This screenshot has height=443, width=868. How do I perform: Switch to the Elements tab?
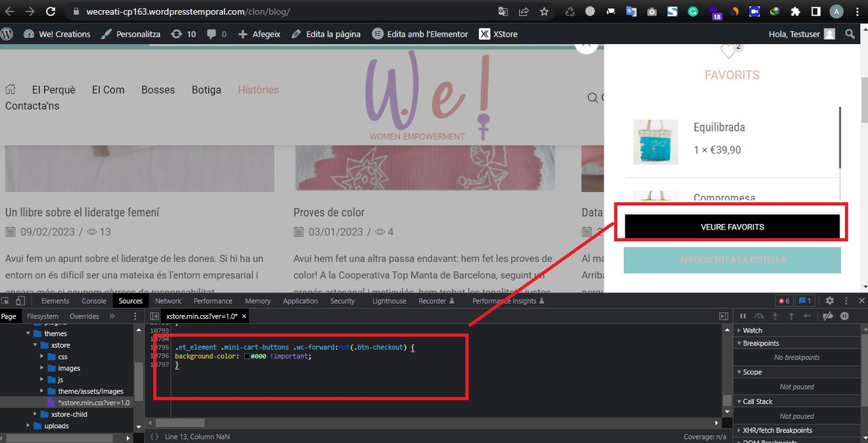55,301
